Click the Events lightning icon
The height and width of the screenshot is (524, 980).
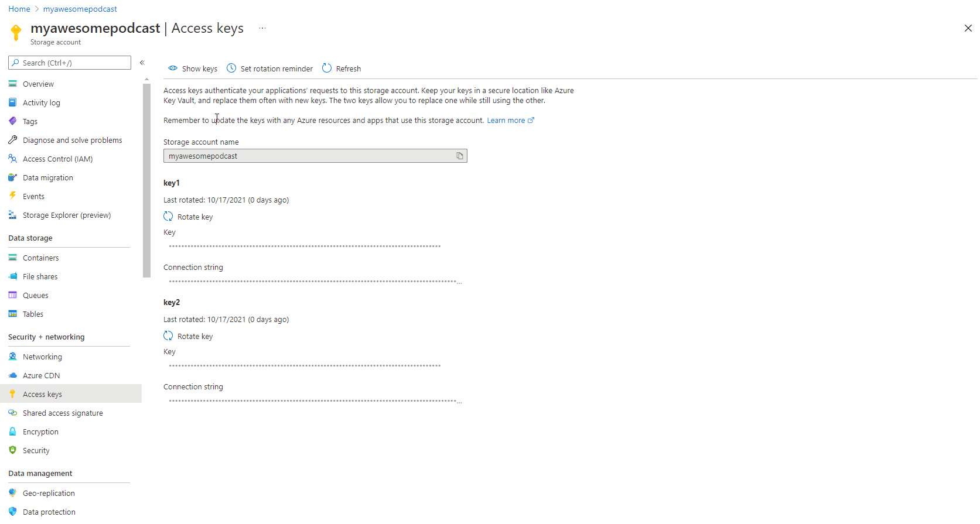click(12, 196)
